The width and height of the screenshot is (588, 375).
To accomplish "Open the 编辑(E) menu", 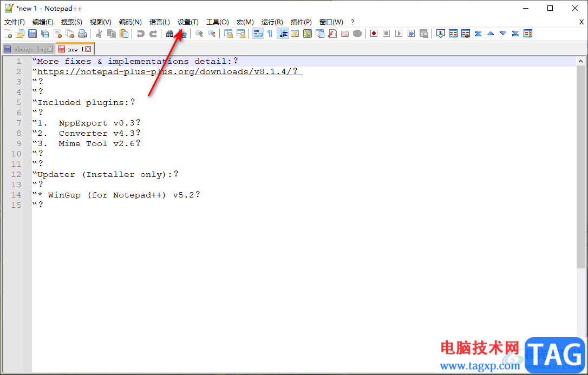I will click(x=43, y=22).
